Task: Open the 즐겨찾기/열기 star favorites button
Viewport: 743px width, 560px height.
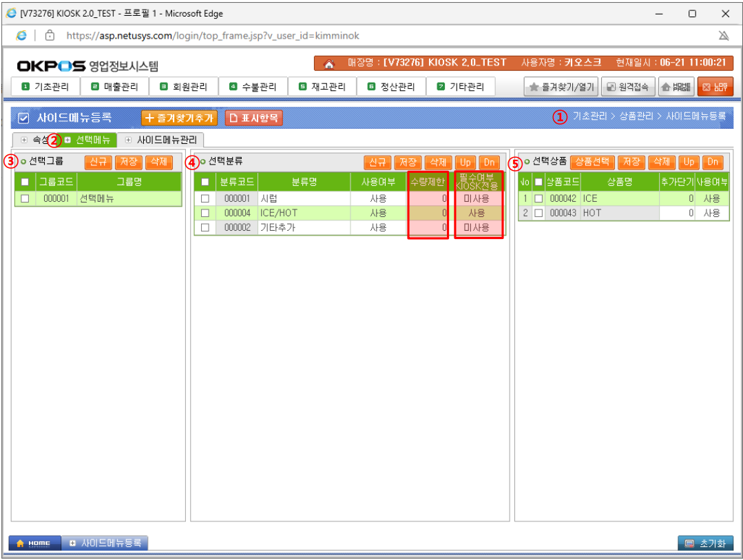Action: pyautogui.click(x=561, y=87)
